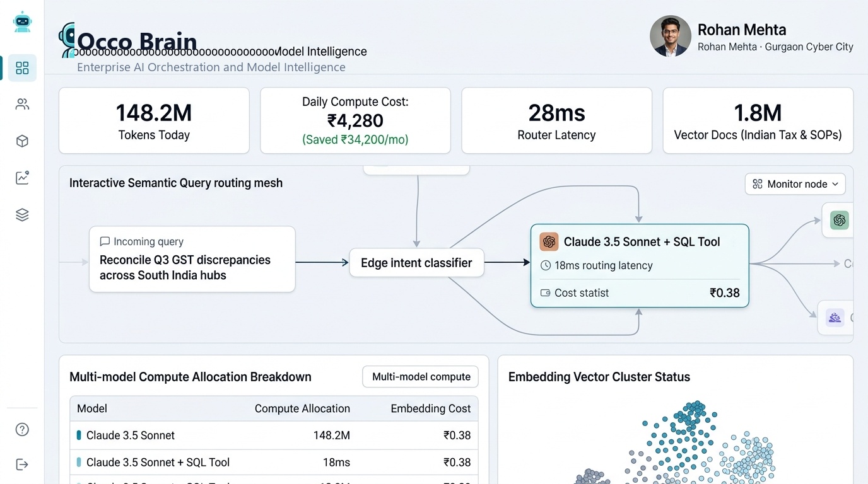Select the Incoming query GST node card
This screenshot has height=484, width=868.
point(192,259)
